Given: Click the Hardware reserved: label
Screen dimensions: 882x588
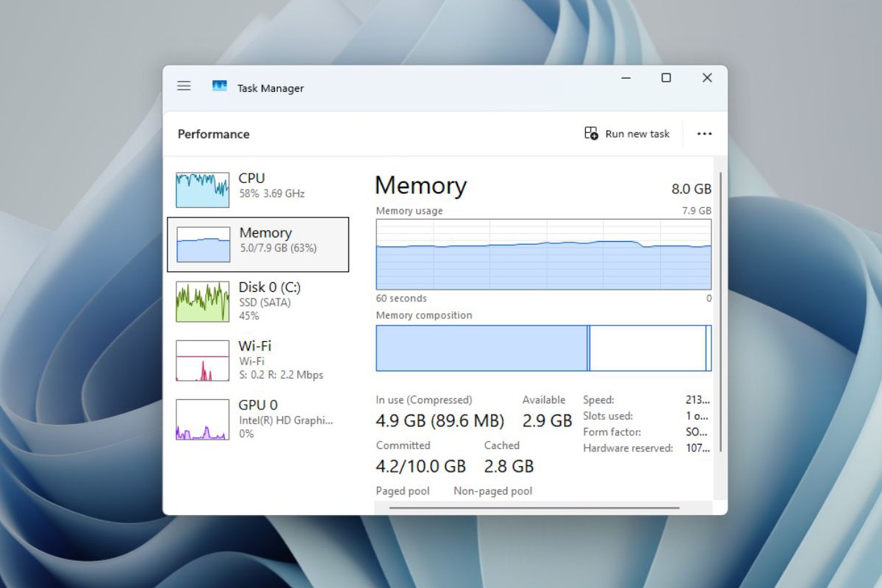Looking at the screenshot, I should coord(628,448).
